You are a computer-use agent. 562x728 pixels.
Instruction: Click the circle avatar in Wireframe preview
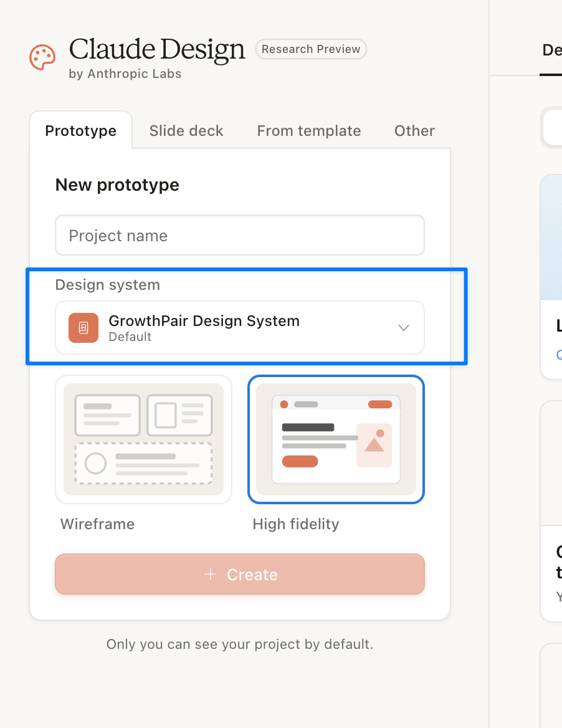(95, 463)
